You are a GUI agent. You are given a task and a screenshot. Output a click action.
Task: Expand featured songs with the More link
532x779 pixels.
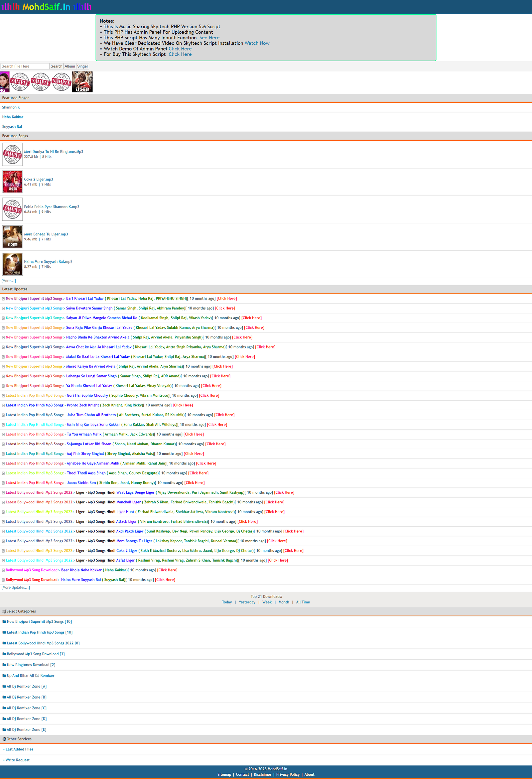(9, 281)
